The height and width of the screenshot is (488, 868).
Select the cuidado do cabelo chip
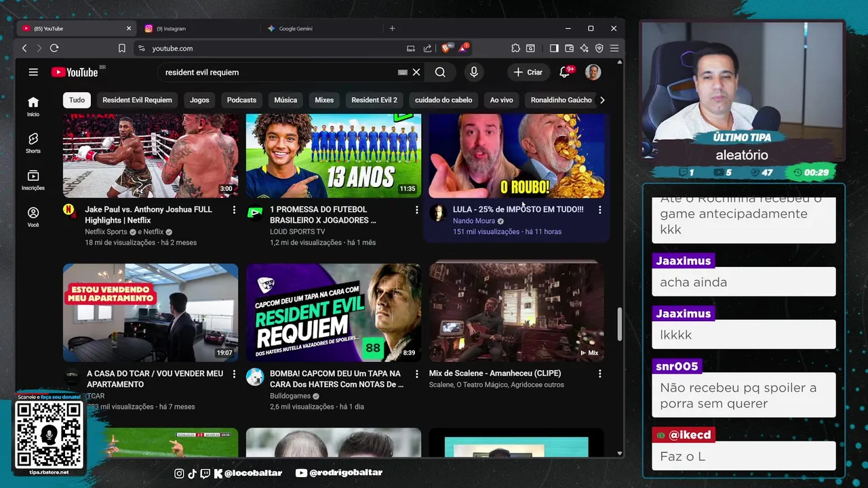coord(443,100)
